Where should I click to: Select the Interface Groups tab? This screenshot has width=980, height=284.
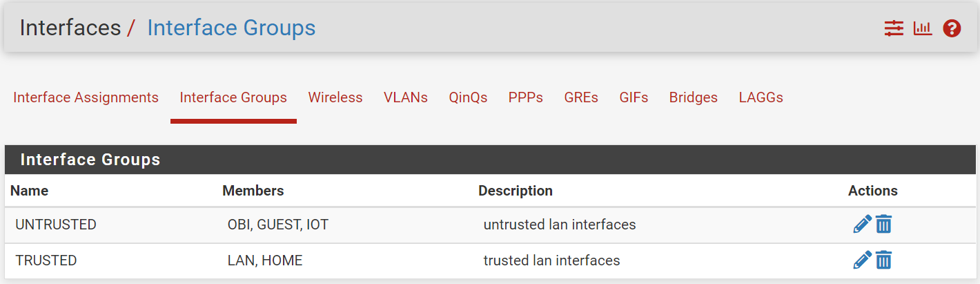pyautogui.click(x=233, y=97)
